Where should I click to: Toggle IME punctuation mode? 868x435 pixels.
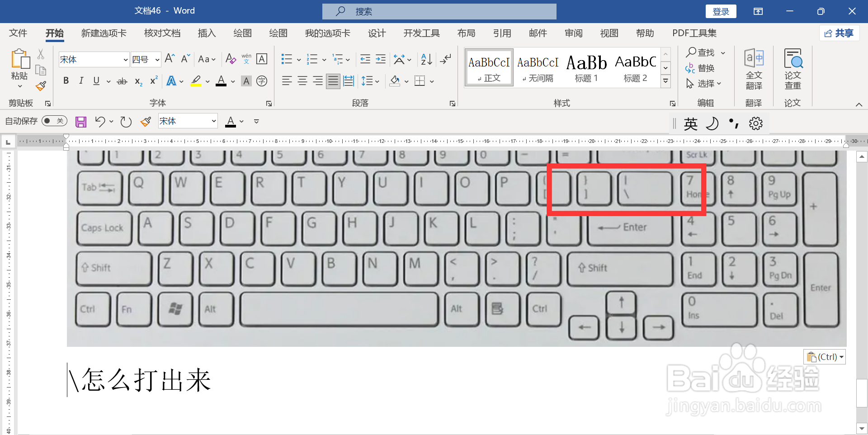point(734,123)
